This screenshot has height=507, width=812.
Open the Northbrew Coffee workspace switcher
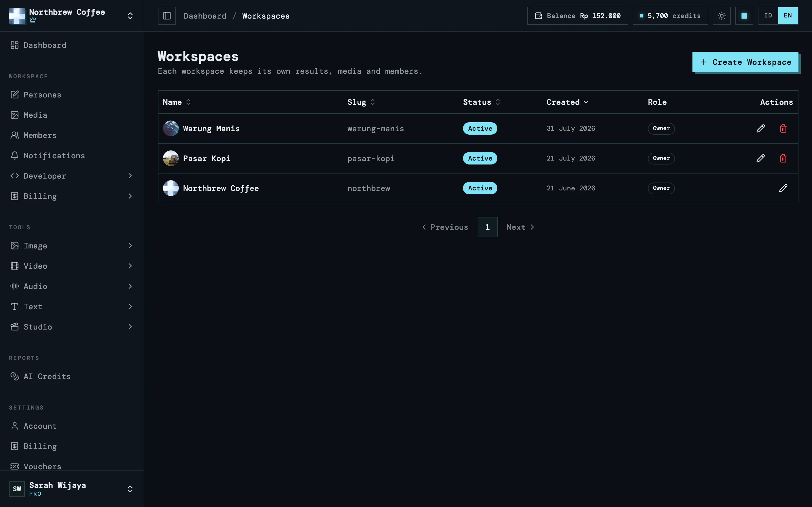coord(71,16)
